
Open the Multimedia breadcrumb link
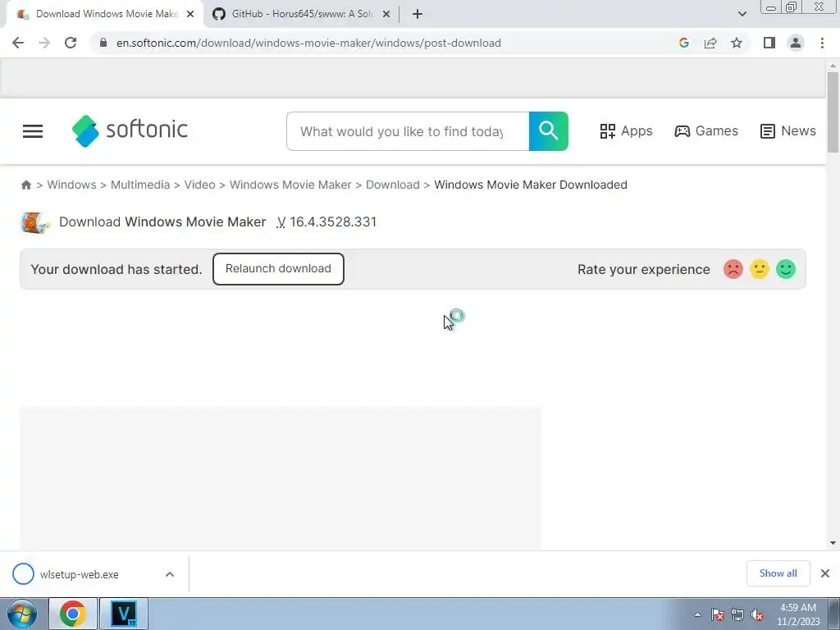[140, 185]
